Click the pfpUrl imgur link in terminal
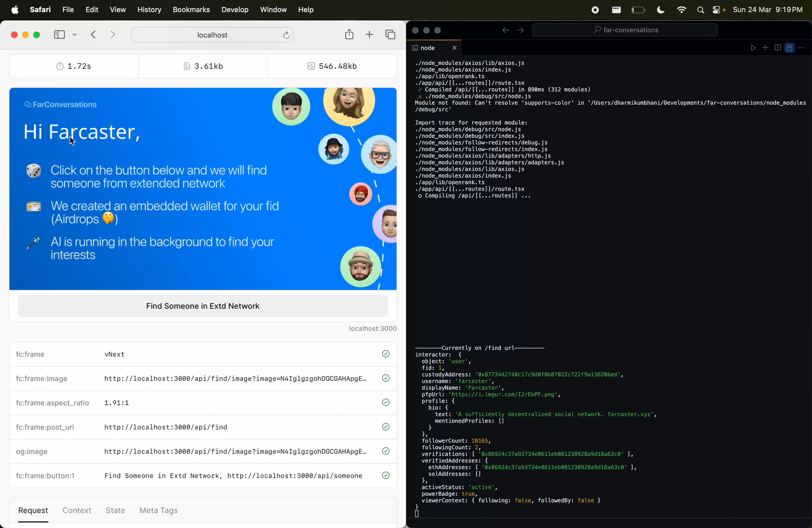This screenshot has width=812, height=528. pyautogui.click(x=504, y=395)
